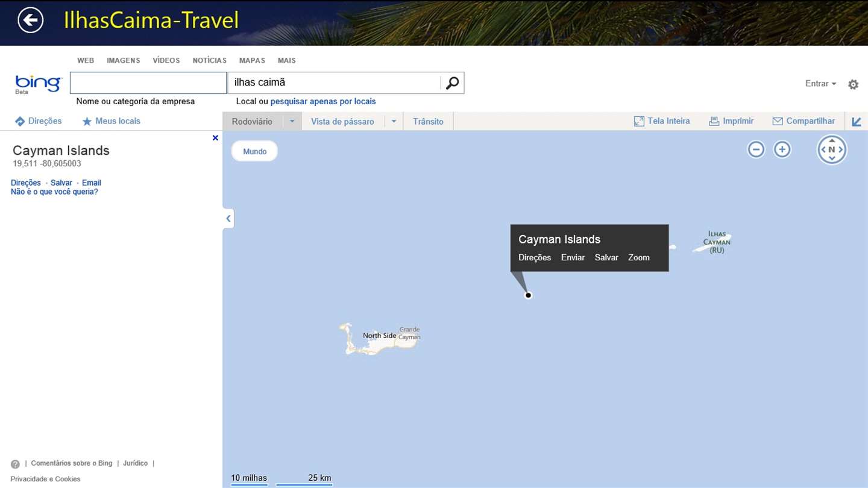
Task: Click Salvar in the map popup
Action: [x=606, y=257]
